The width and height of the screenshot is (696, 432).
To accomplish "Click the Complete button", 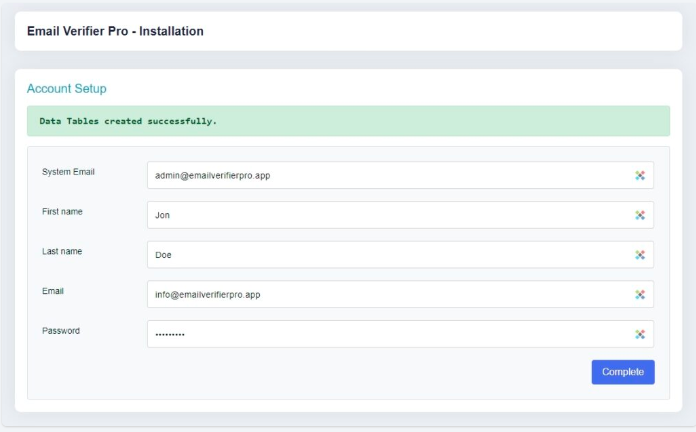I will 623,372.
